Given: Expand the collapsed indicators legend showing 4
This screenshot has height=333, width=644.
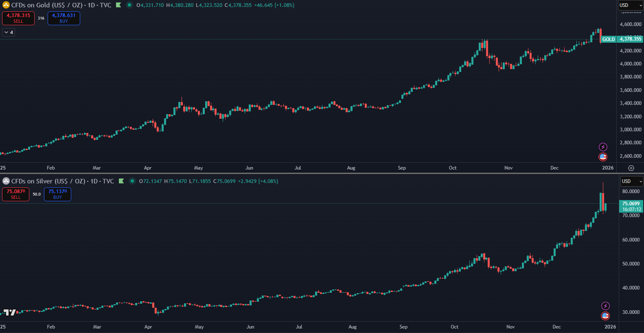Looking at the screenshot, I should [x=9, y=32].
